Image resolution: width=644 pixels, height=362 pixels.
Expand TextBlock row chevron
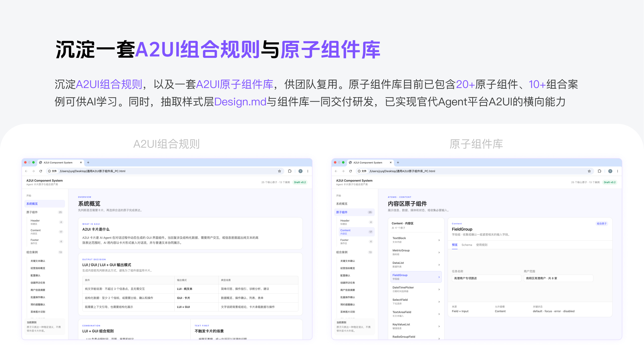[439, 240]
